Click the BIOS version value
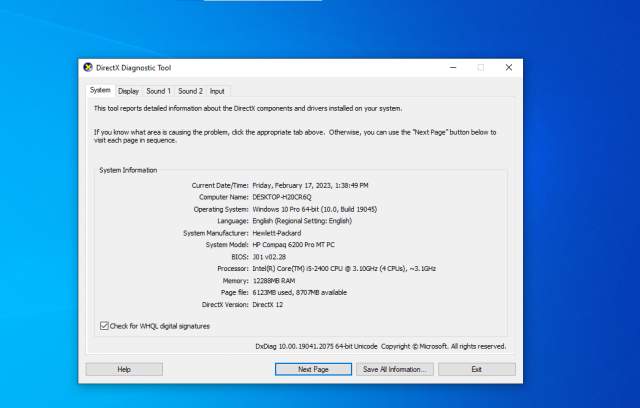This screenshot has height=408, width=640. click(269, 257)
